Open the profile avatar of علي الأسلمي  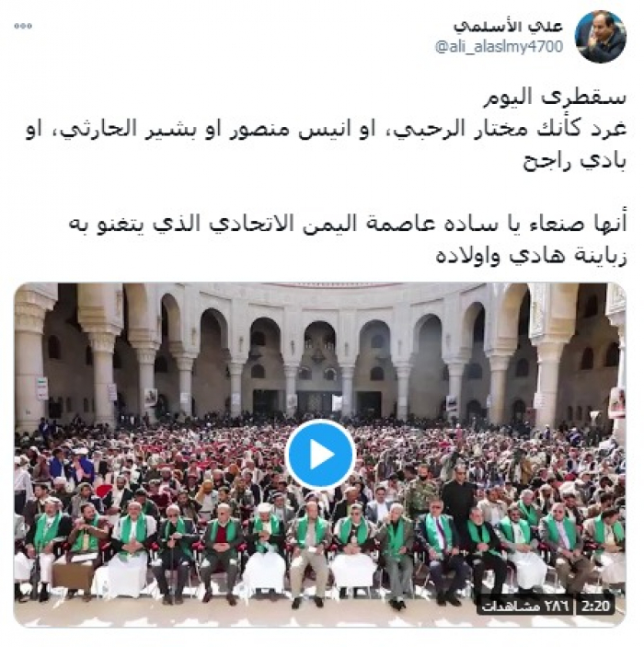(x=600, y=37)
